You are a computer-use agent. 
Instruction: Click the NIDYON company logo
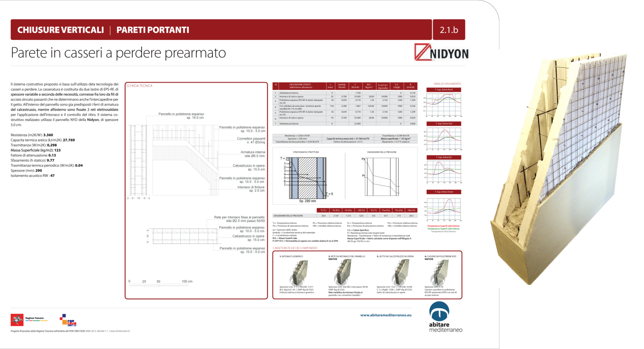pyautogui.click(x=441, y=52)
